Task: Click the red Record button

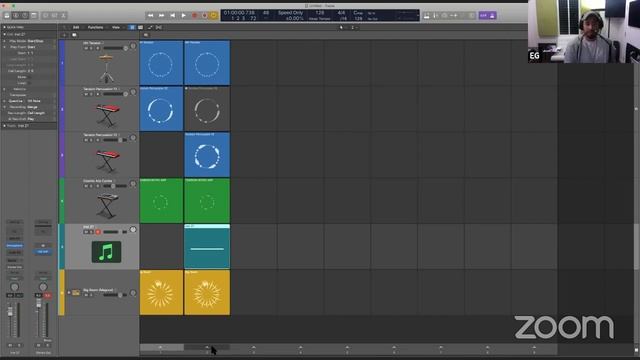Action: click(x=195, y=16)
